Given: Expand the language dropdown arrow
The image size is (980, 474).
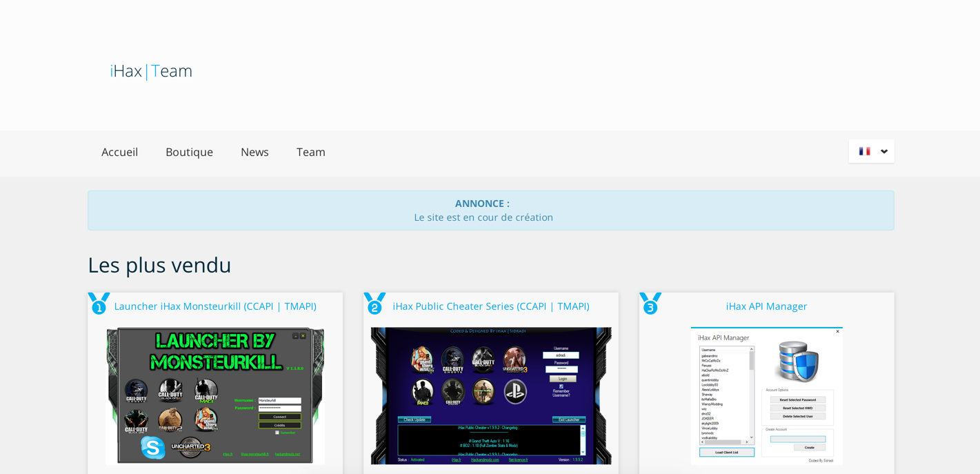Looking at the screenshot, I should click(x=884, y=152).
